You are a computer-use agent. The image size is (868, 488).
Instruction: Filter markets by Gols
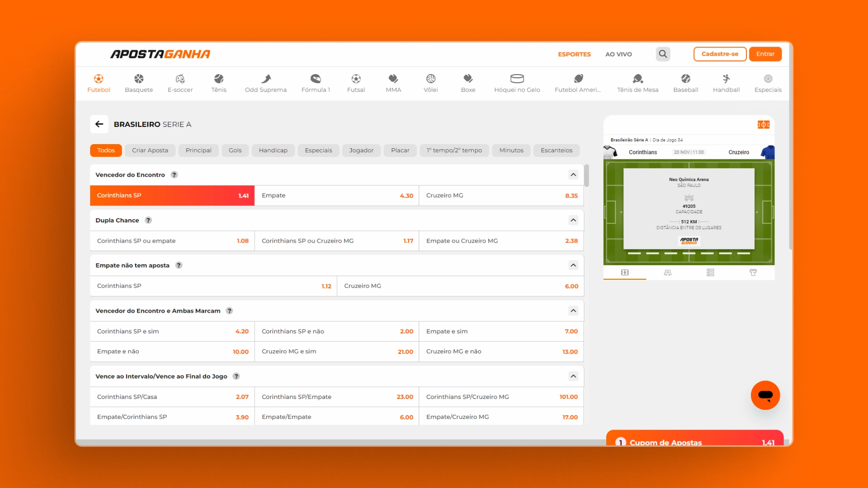(235, 150)
